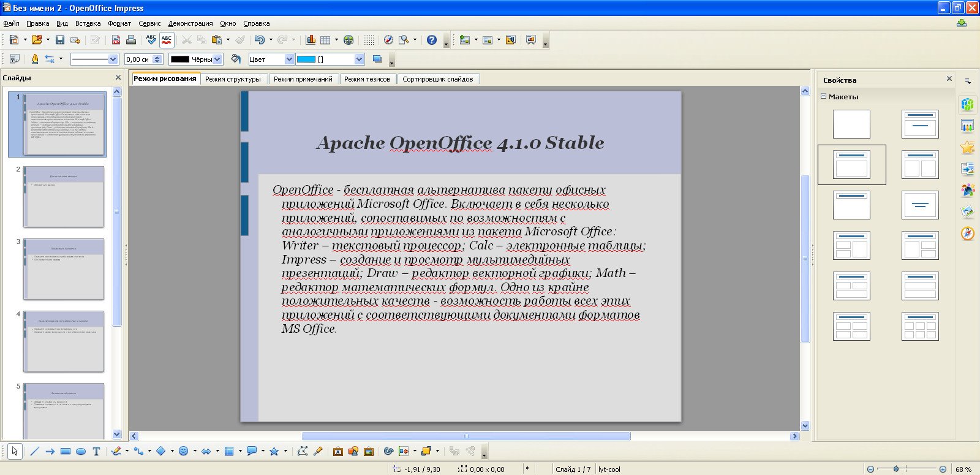Click the black line color swatch
Screen dimensions: 980x475
179,59
